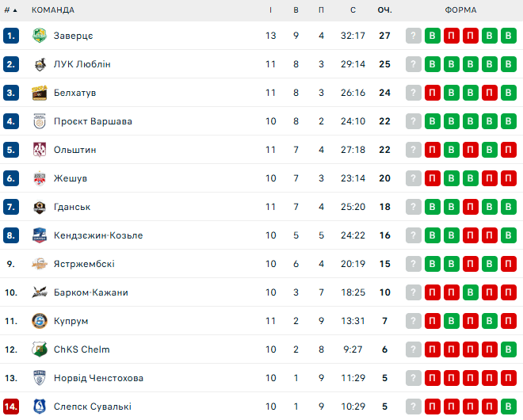Screen dimensions: 523x420
Task: Click the Белхатув team logo
Action: tap(40, 93)
